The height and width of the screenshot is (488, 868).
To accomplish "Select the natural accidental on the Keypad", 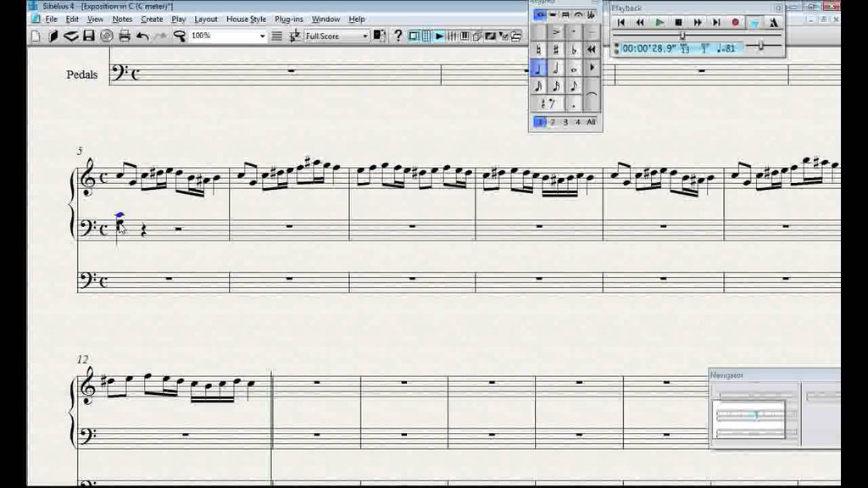I will click(538, 50).
